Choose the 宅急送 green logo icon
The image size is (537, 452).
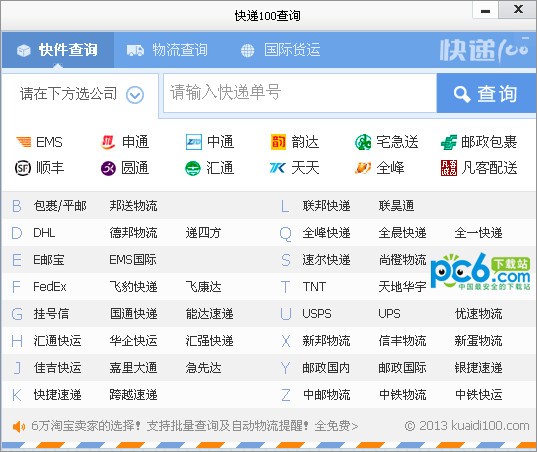pyautogui.click(x=363, y=142)
